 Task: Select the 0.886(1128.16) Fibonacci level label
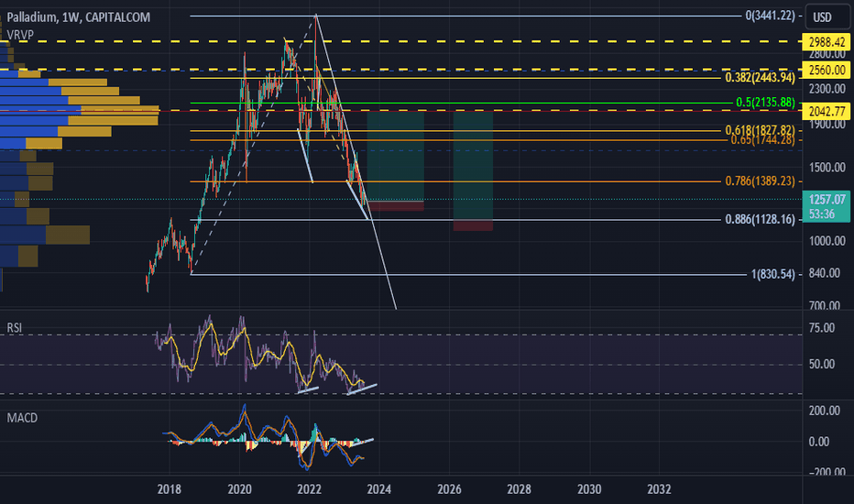(x=760, y=219)
